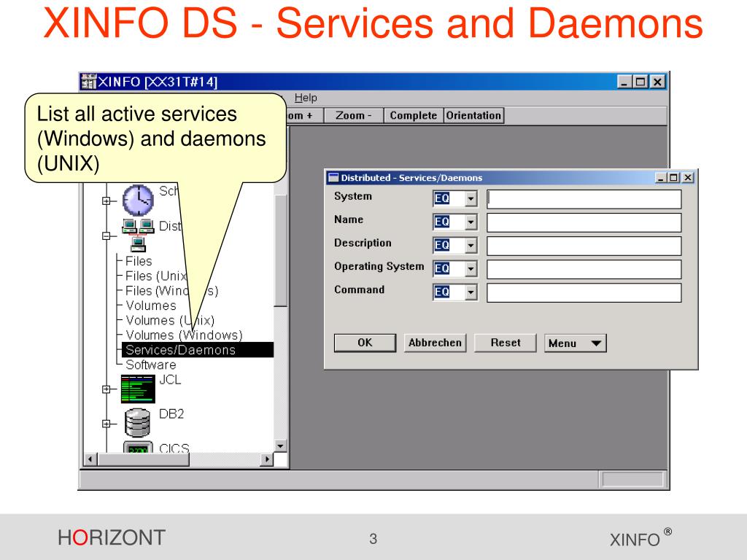
Task: Select the DB2 tree label
Action: (171, 414)
